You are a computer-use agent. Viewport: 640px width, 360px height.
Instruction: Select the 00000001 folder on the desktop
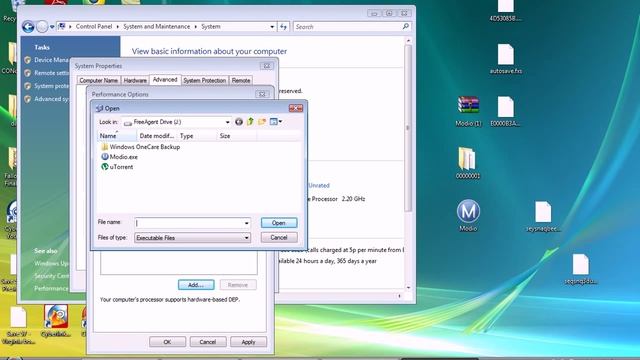[468, 163]
